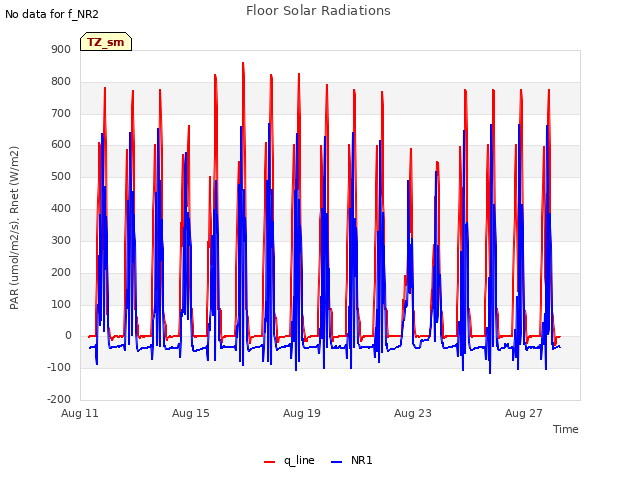Click the 100 y-axis tick label

point(61,304)
